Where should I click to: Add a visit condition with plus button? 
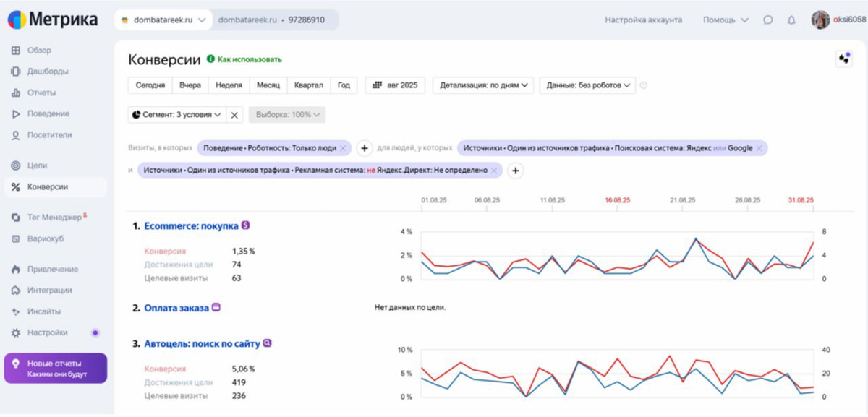pos(365,148)
